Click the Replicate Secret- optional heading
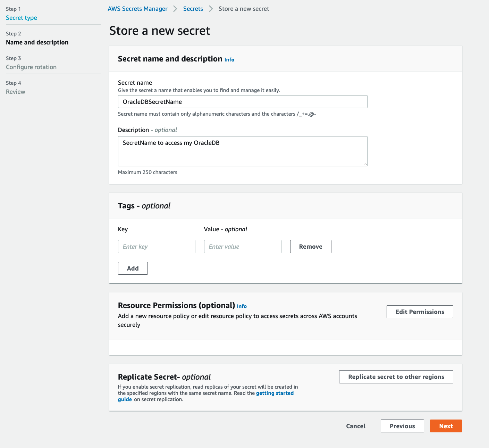The image size is (489, 448). [x=164, y=377]
